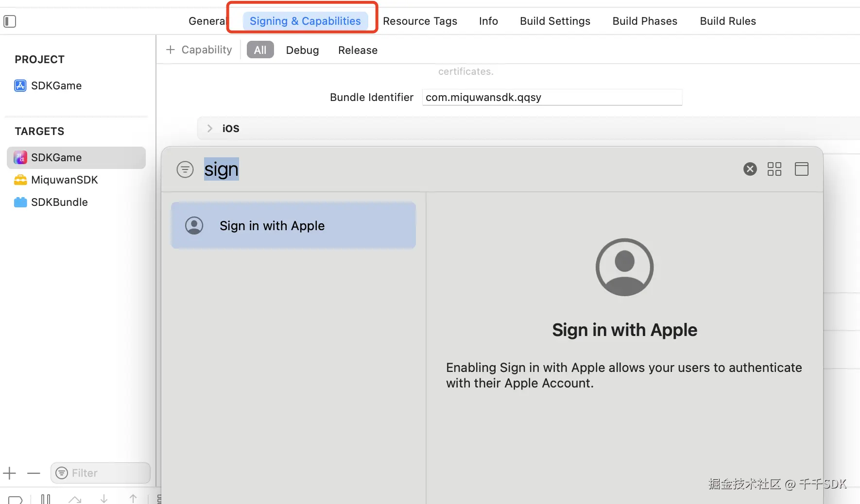This screenshot has height=504, width=860.
Task: Click the SDKBundle brick icon
Action: tap(20, 202)
